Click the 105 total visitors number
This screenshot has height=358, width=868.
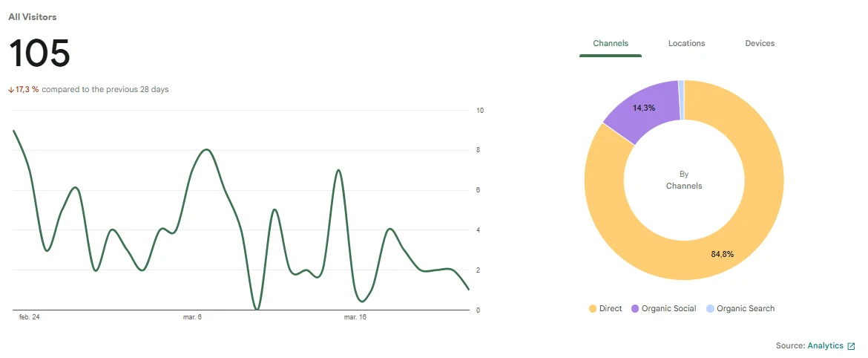pyautogui.click(x=39, y=54)
